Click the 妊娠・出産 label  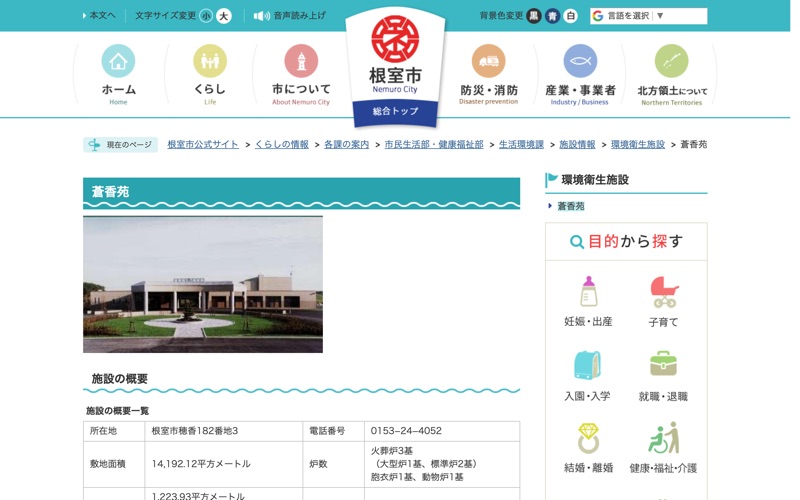coord(588,321)
